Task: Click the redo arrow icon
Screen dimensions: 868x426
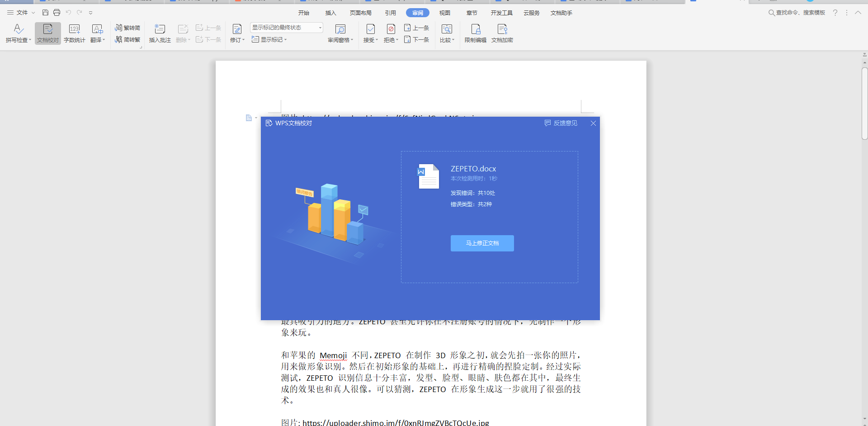Action: (80, 13)
